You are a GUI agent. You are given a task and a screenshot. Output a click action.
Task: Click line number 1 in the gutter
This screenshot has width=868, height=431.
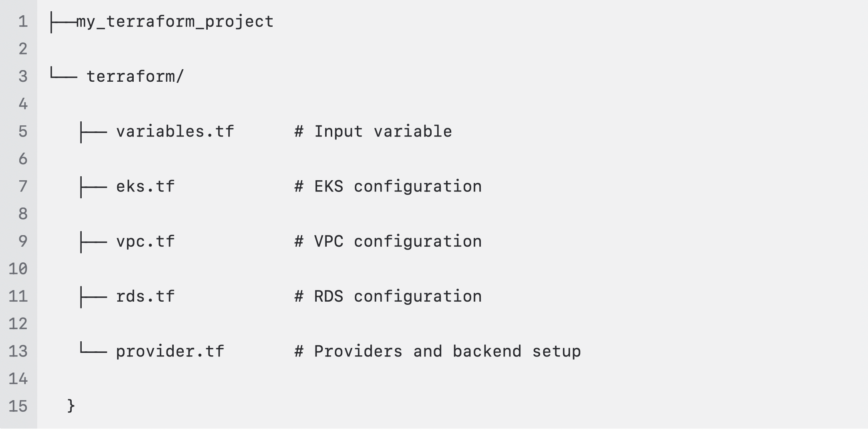[x=23, y=22]
